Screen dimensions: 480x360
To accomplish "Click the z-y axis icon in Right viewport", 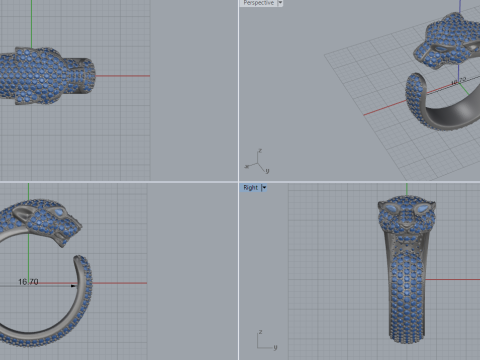I will click(267, 340).
